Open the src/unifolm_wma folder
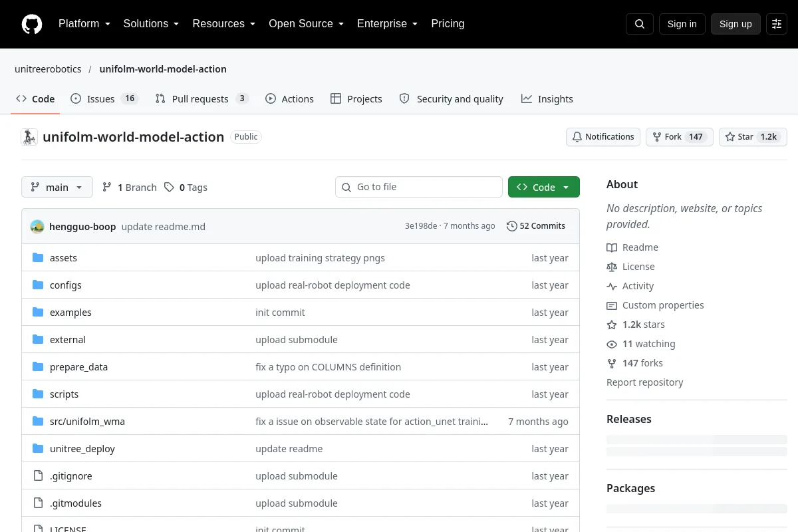This screenshot has width=798, height=532. [87, 422]
